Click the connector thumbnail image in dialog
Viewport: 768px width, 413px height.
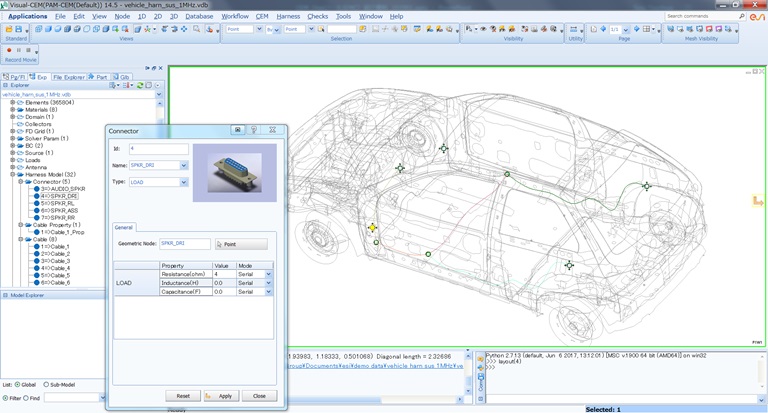[235, 173]
